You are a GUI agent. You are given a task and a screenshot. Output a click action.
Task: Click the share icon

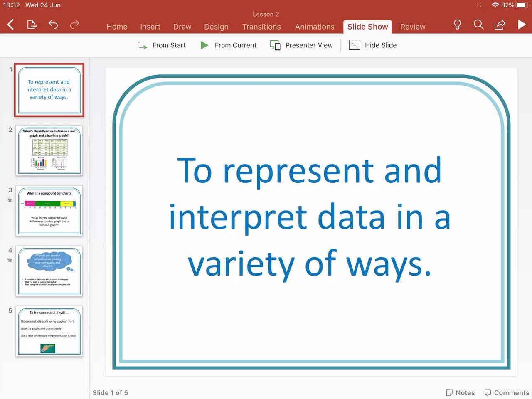[500, 25]
